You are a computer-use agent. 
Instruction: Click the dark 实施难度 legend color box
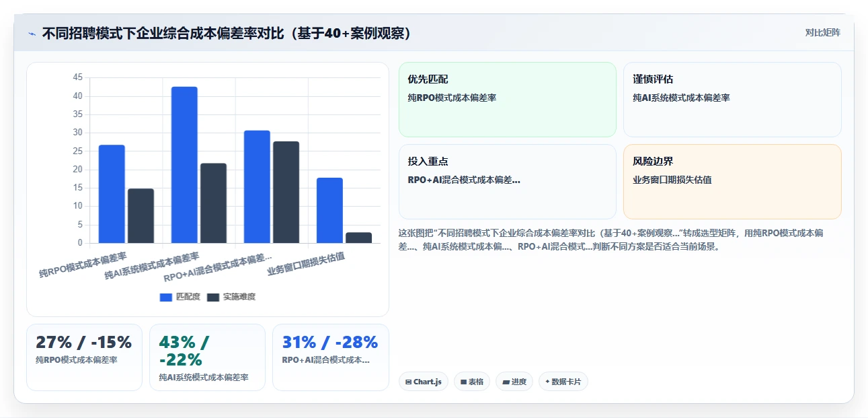[213, 297]
